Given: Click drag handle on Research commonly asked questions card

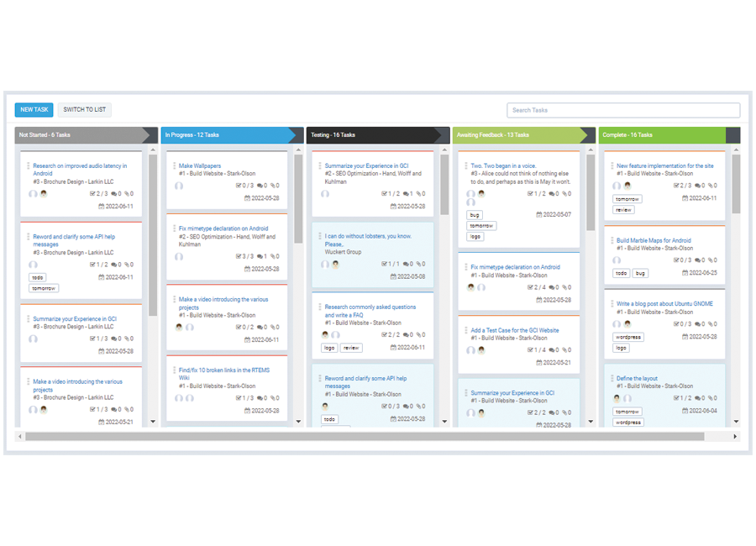Looking at the screenshot, I should tap(320, 307).
